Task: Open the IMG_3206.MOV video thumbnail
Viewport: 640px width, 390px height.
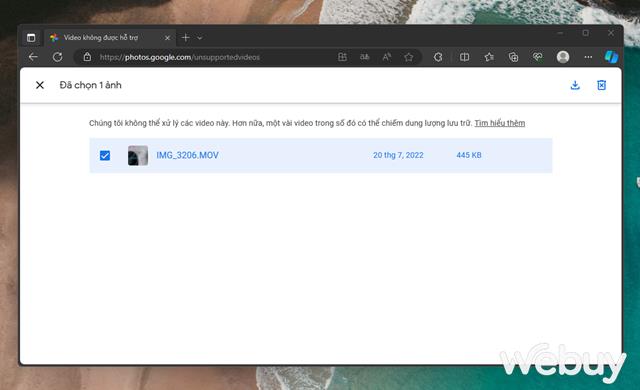Action: 138,155
